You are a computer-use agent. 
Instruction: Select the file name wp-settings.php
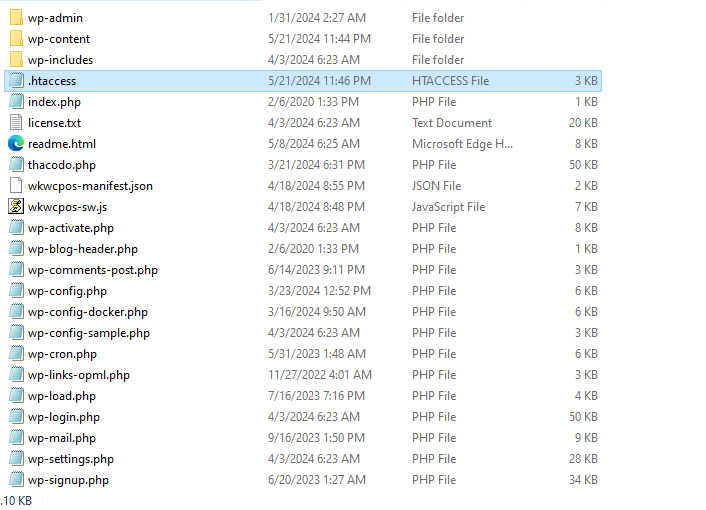(x=71, y=459)
